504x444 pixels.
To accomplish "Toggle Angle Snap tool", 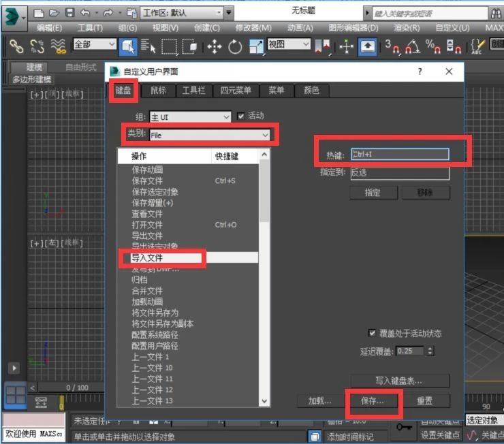I will (412, 47).
